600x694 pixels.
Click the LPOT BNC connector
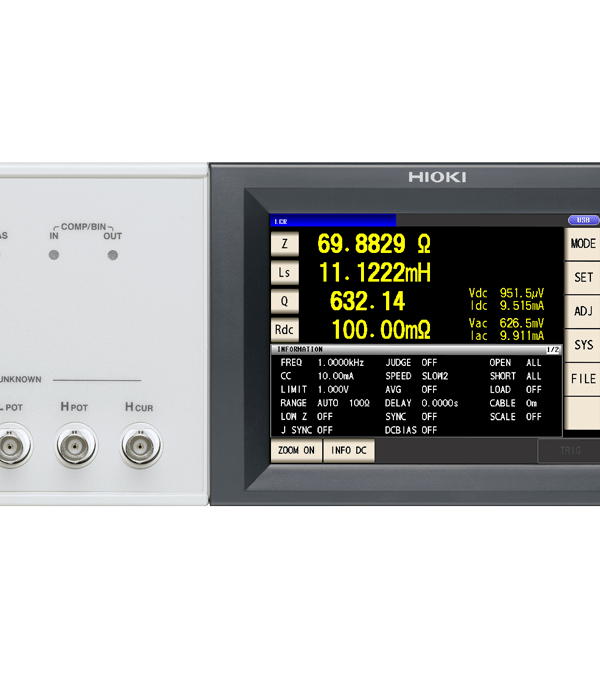[x=12, y=446]
